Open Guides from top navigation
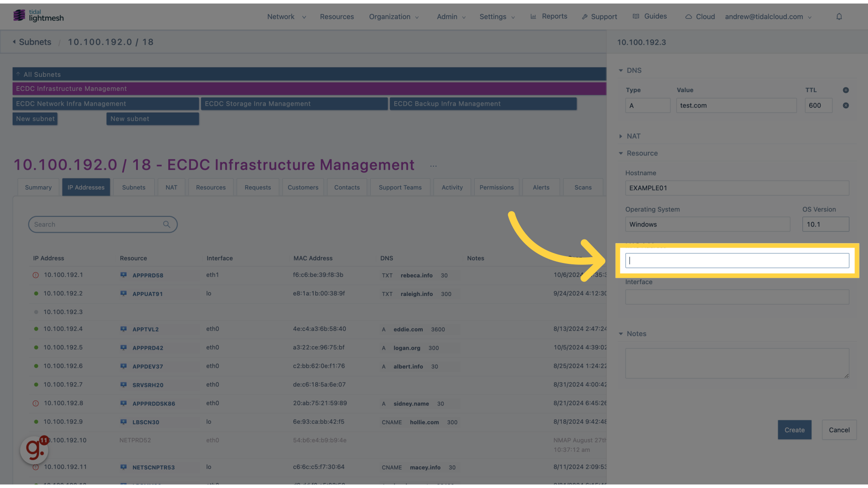The width and height of the screenshot is (868, 488). point(650,16)
